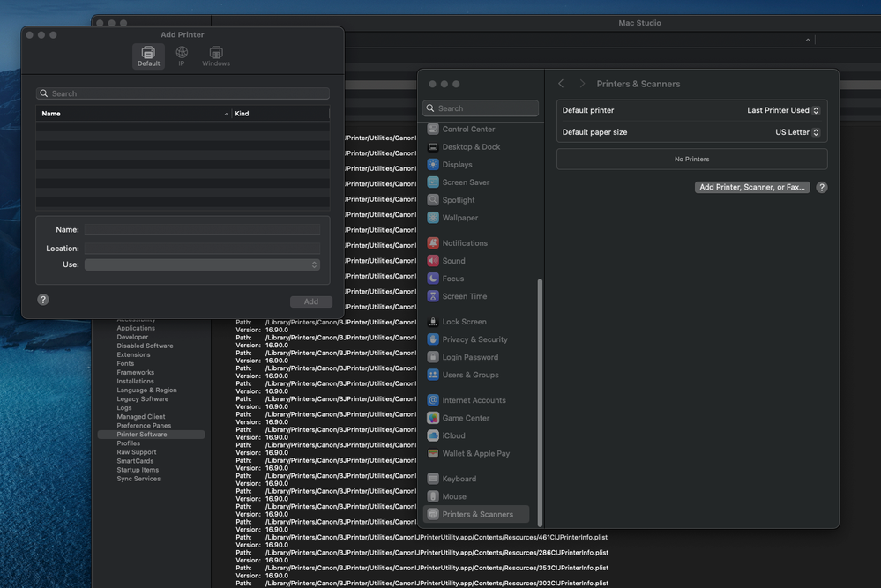
Task: Select Startup Items in System Information sidebar
Action: [x=138, y=470]
